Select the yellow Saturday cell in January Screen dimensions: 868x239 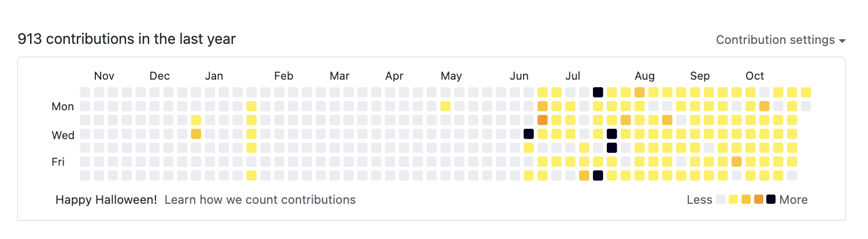click(251, 175)
